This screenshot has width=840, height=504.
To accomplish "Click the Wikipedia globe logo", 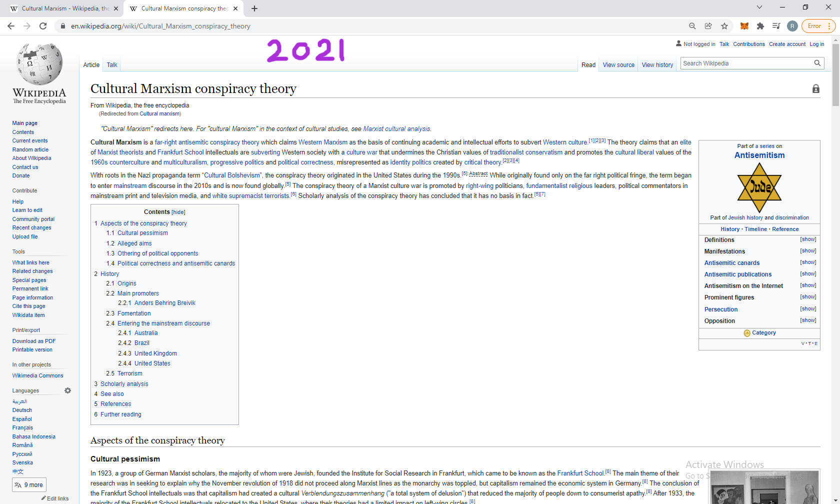I will 39,64.
